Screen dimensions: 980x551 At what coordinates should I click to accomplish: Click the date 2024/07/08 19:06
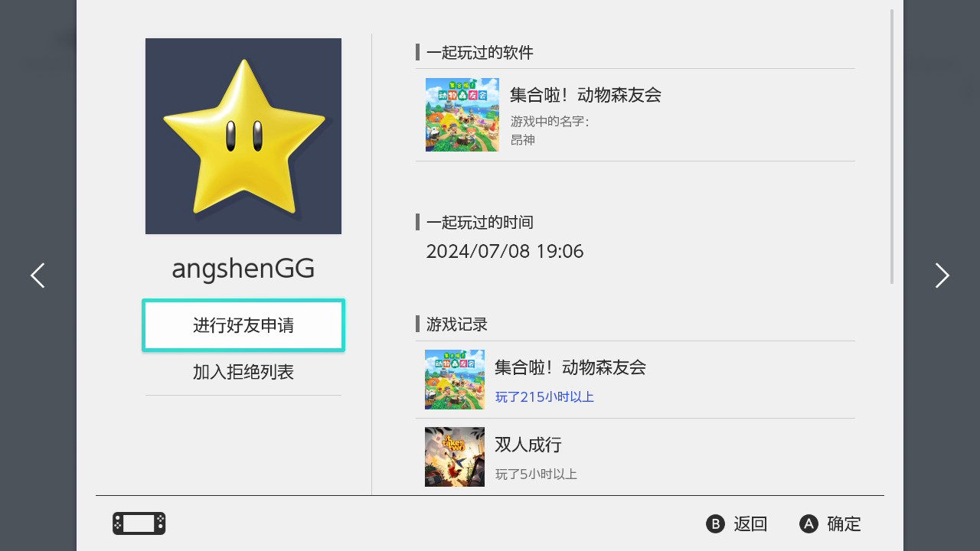[505, 251]
